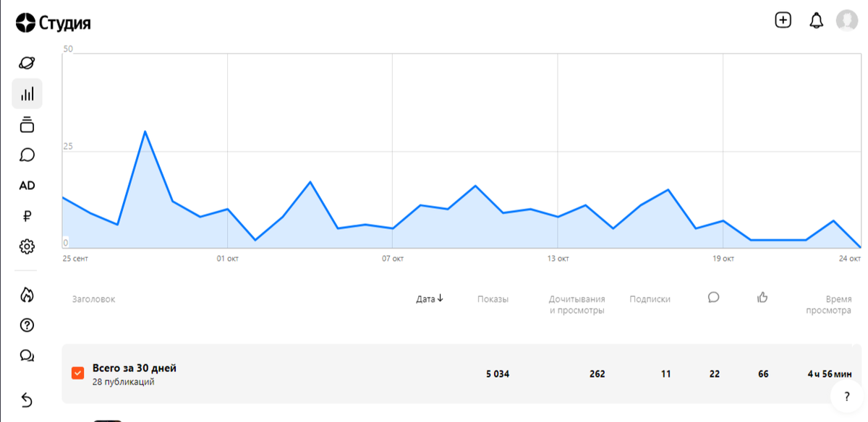Open the sidebar comments speech bubble icon

point(27,155)
